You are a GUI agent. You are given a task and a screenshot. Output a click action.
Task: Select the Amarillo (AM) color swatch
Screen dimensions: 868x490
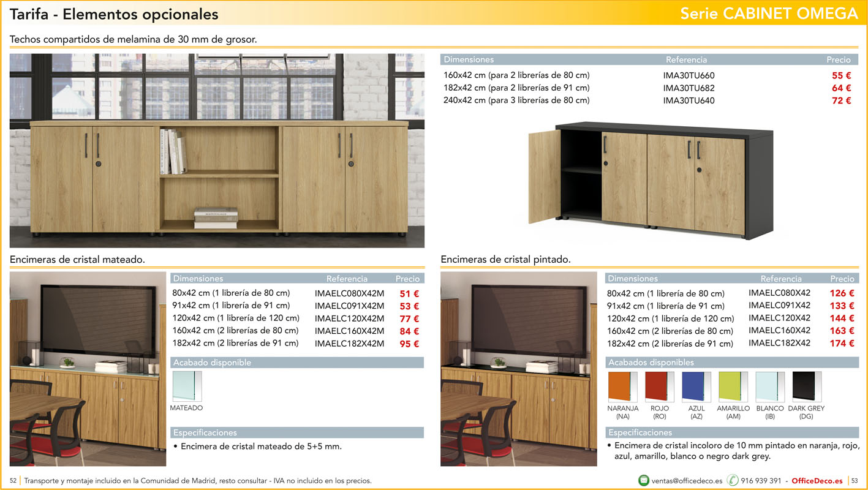[x=733, y=386]
